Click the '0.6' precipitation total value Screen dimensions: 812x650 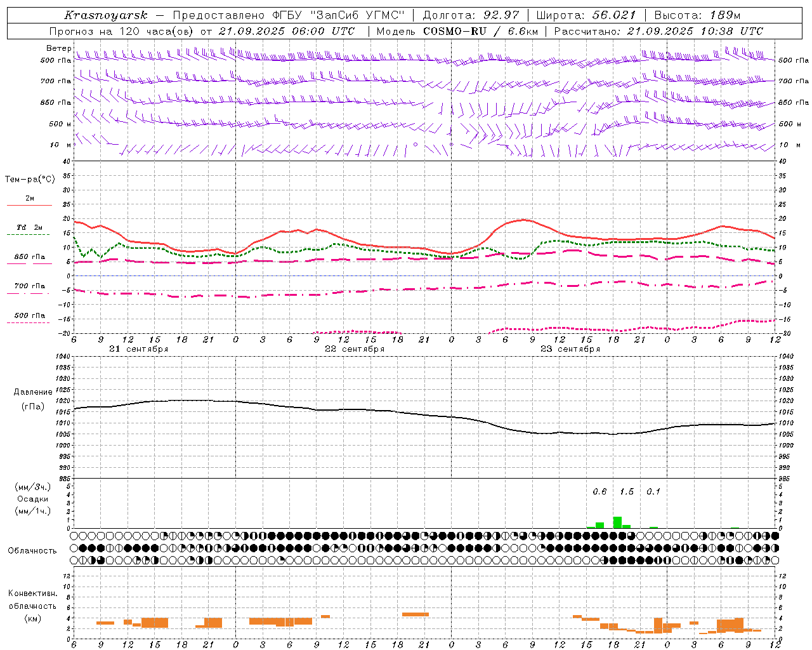click(x=599, y=491)
